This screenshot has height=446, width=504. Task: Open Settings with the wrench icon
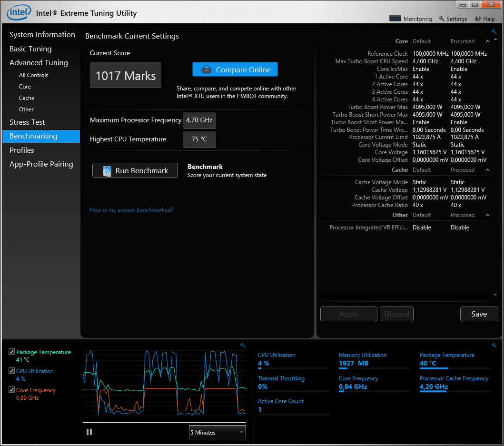[453, 19]
